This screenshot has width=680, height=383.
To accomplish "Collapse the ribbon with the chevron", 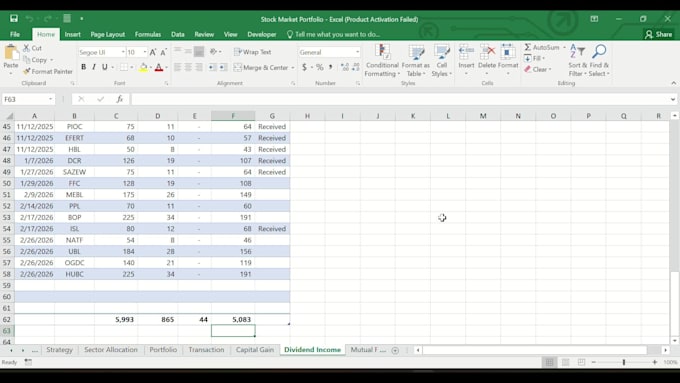I will tap(673, 83).
